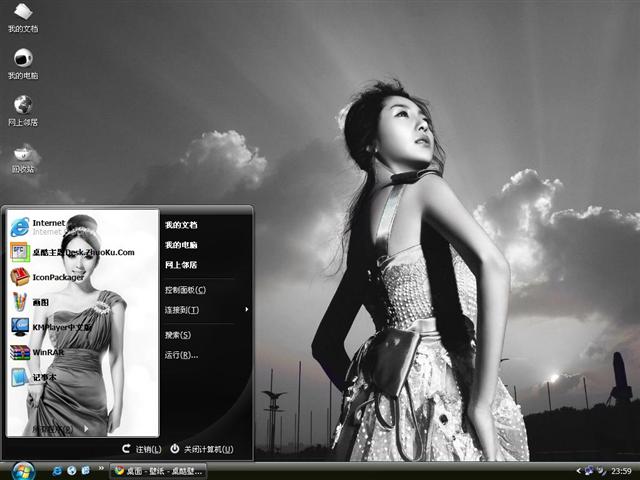Expand quick launch overflow chevron
Screen dimensions: 640x480
[101, 468]
